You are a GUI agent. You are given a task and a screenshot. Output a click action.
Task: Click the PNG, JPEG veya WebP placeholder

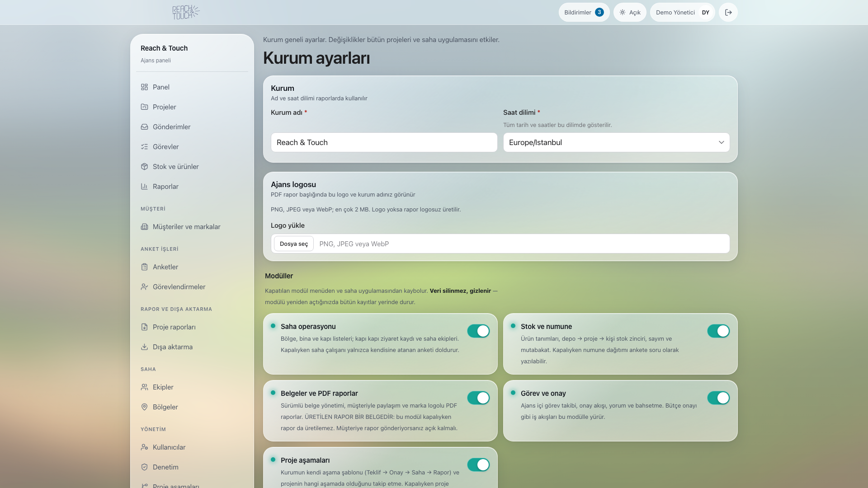click(x=354, y=244)
